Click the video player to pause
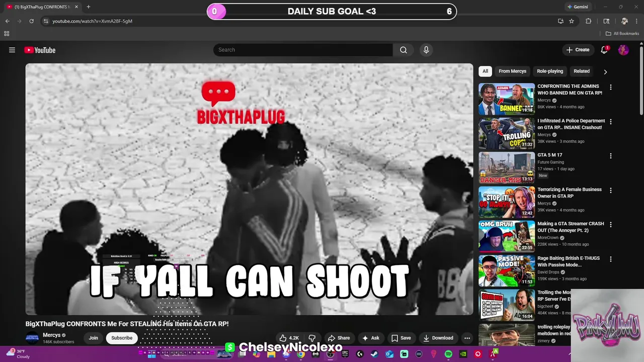This screenshot has height=362, width=644. tap(249, 189)
